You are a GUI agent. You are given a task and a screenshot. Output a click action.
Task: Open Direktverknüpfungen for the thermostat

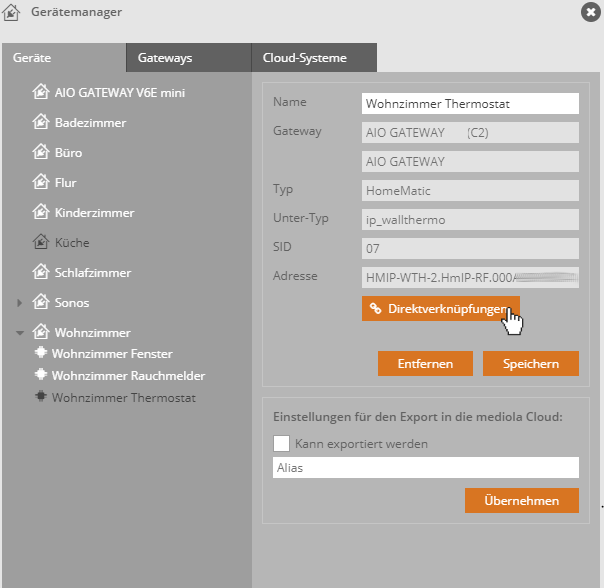coord(440,309)
